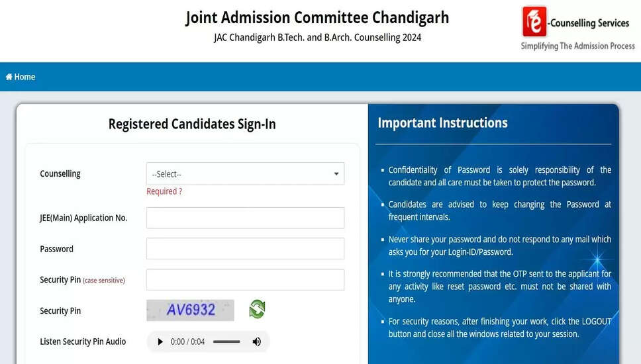Click the audio time display 0:00 / 0:04

(187, 341)
